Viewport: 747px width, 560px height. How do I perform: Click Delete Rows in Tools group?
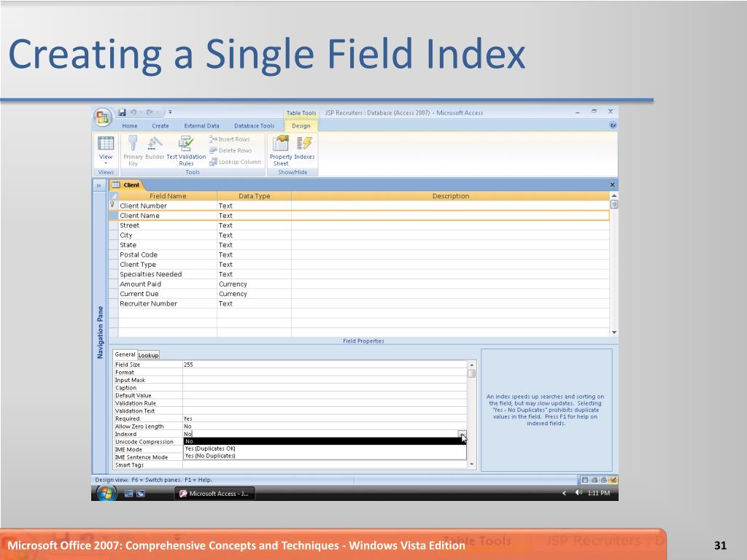[x=231, y=150]
